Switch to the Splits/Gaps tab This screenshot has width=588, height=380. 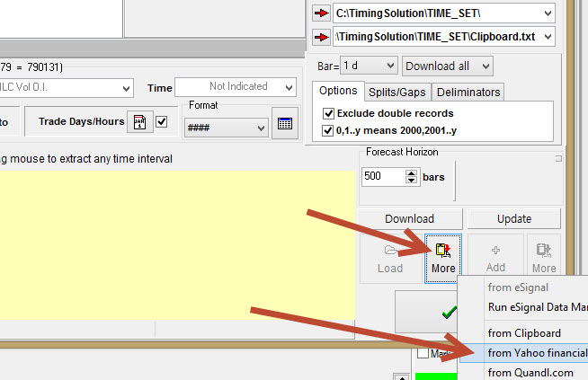397,92
